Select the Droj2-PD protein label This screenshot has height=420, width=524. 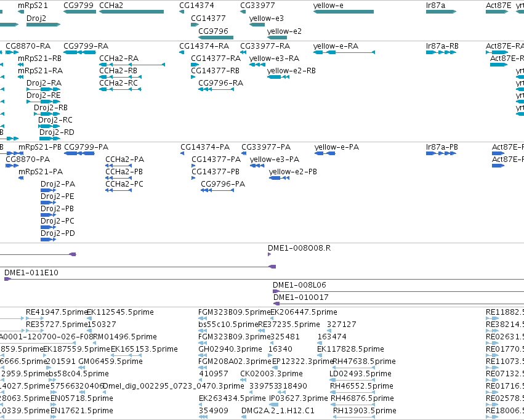tap(58, 233)
